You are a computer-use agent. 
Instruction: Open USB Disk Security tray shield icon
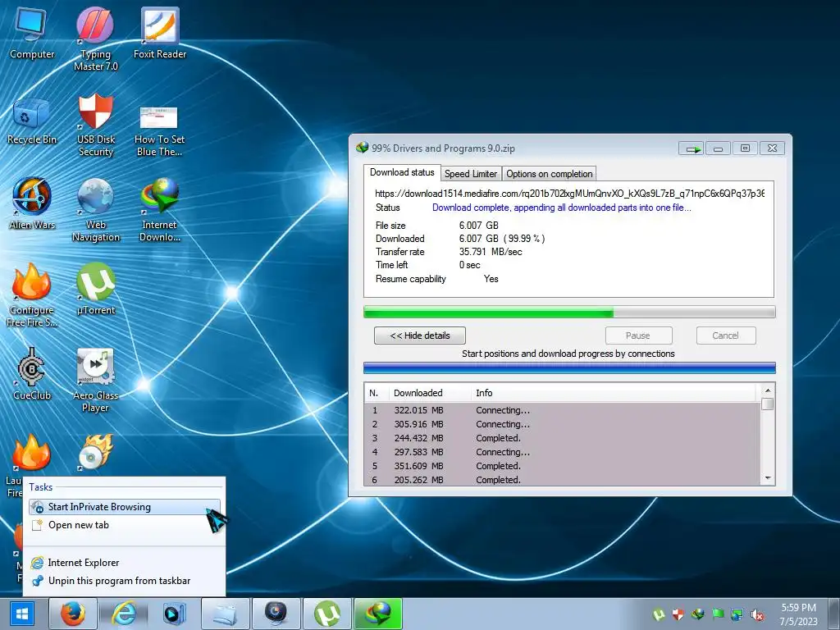click(x=678, y=614)
